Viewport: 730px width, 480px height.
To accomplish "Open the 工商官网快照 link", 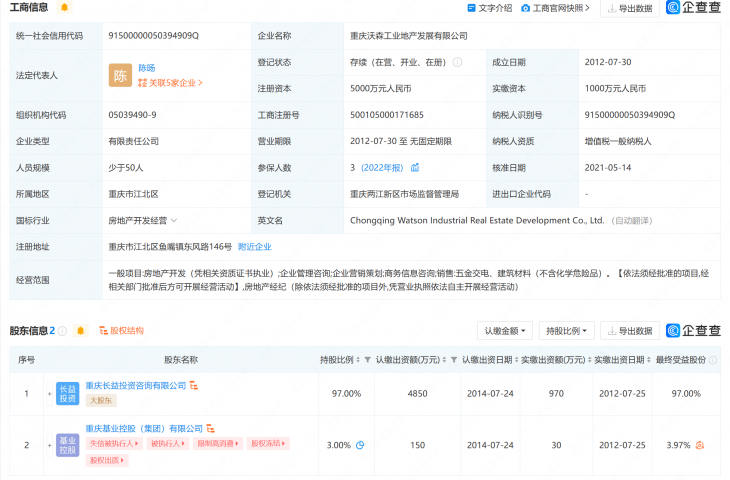I will (x=555, y=8).
